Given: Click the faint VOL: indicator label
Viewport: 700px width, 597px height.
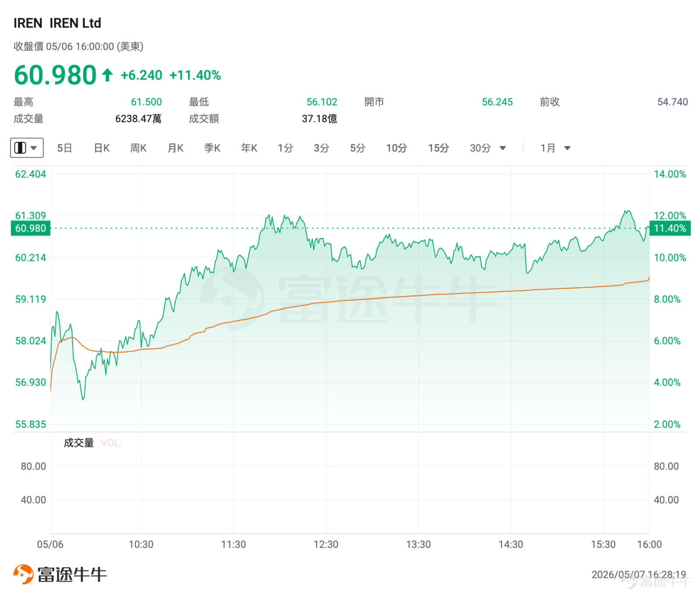Looking at the screenshot, I should click(x=111, y=443).
